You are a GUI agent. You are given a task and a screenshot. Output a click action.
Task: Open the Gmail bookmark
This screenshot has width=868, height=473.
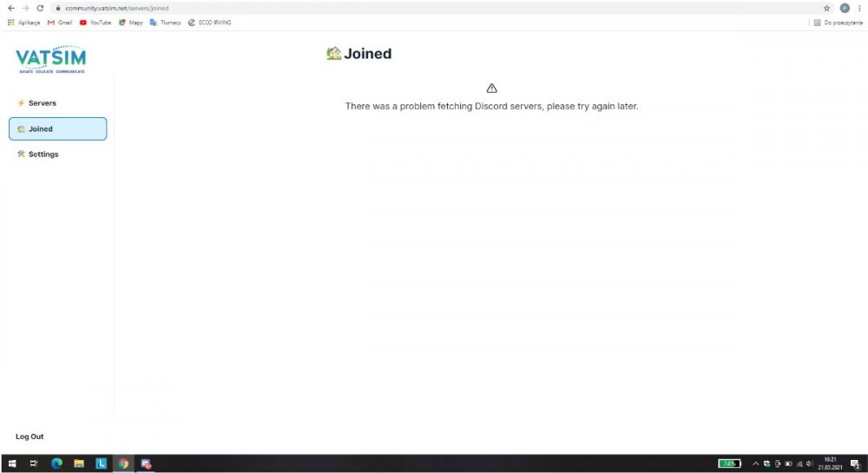pyautogui.click(x=60, y=23)
